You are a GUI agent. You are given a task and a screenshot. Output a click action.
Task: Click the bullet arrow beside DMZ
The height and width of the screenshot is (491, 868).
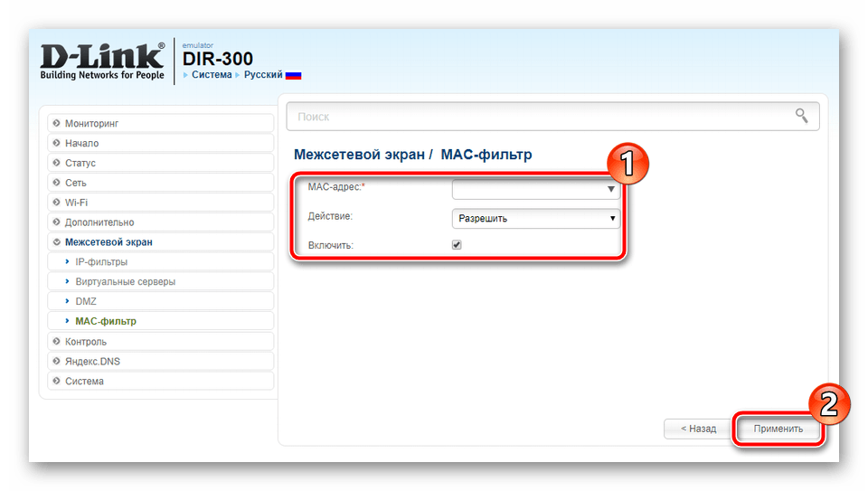point(68,301)
